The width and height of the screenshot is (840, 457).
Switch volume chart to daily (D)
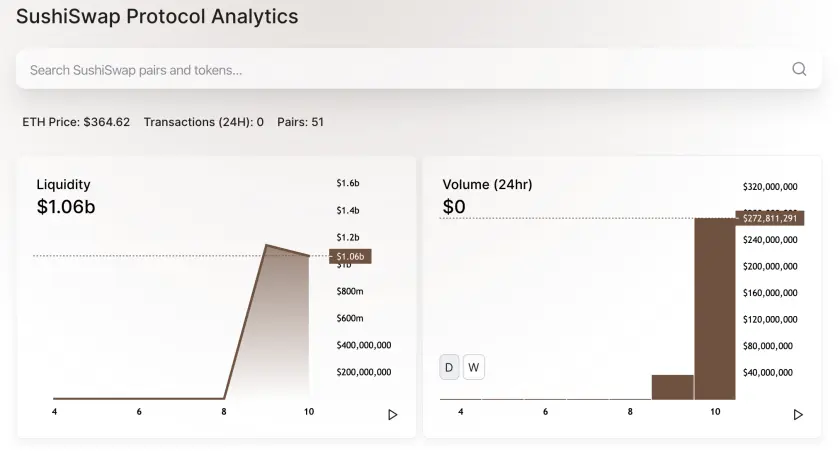point(449,368)
